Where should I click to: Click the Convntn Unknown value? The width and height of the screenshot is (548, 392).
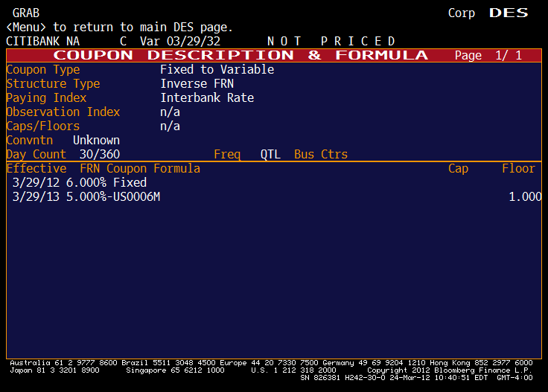point(96,141)
